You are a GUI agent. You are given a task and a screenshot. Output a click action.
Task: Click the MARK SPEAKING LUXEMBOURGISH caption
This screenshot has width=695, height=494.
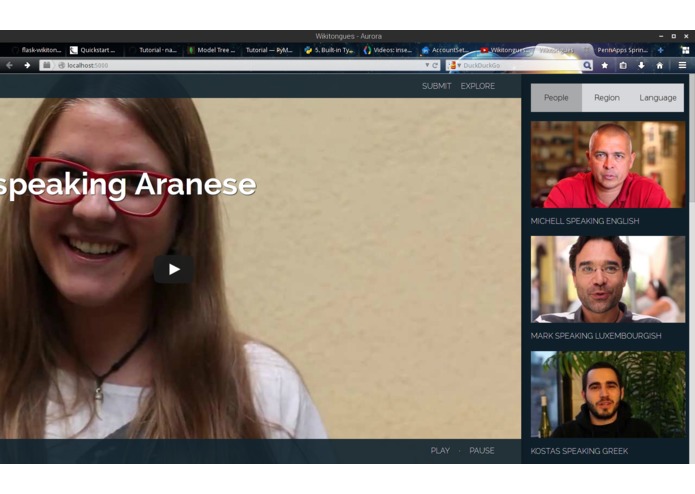click(596, 336)
